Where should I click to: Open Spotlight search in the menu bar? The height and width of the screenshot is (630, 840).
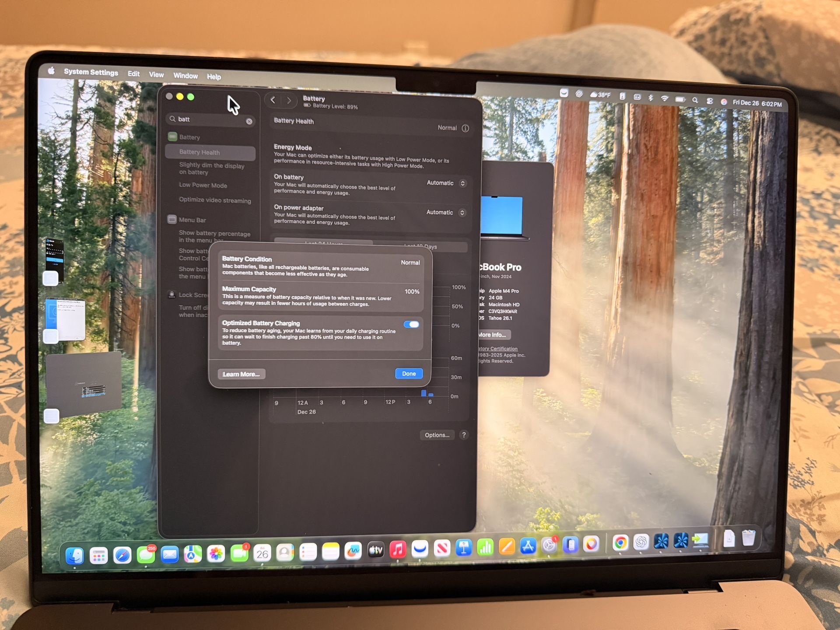click(x=695, y=100)
